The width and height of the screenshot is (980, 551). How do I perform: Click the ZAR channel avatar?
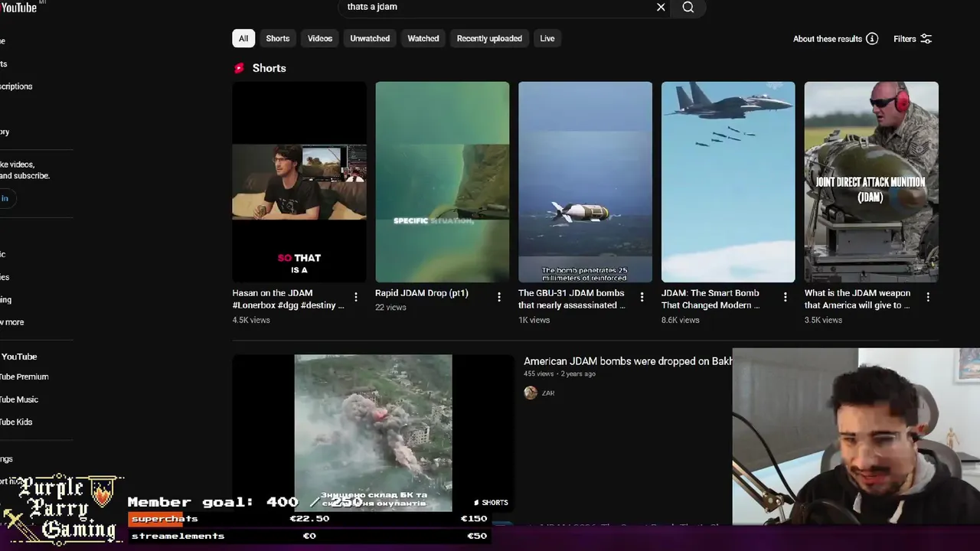click(x=531, y=393)
